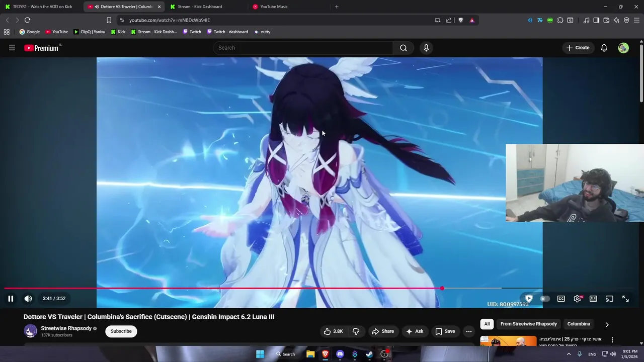Open the browser apps grid icon
Screen dimensions: 644x362
(7, 32)
